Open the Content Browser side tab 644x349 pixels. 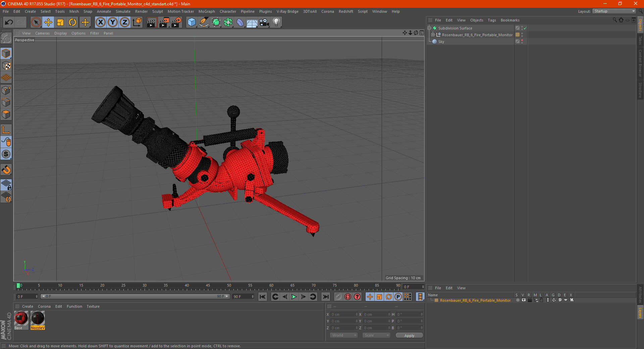click(x=640, y=63)
